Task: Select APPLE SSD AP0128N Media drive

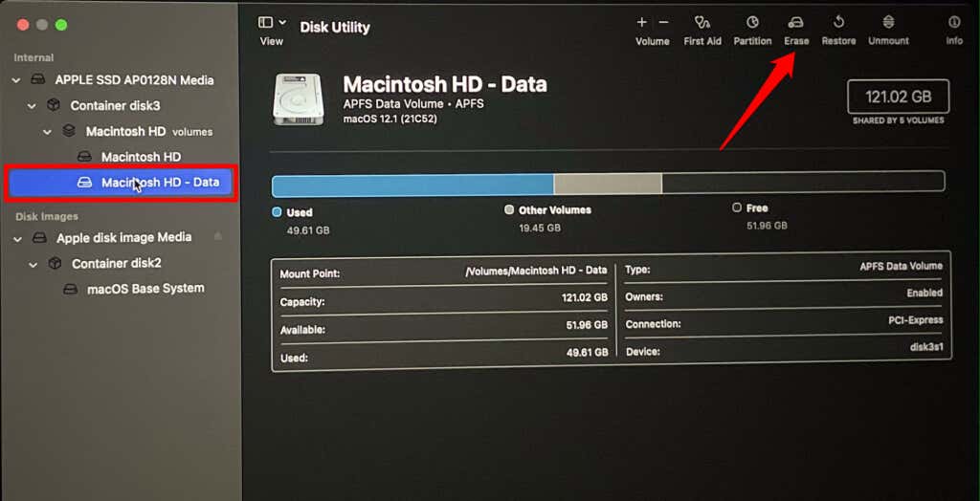Action: [x=134, y=80]
